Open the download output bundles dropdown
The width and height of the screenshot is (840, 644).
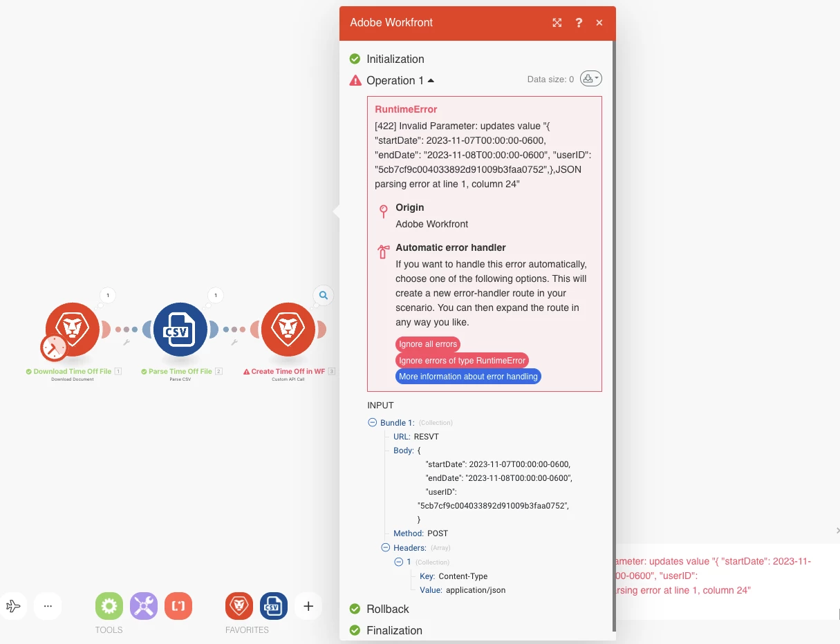pos(591,79)
